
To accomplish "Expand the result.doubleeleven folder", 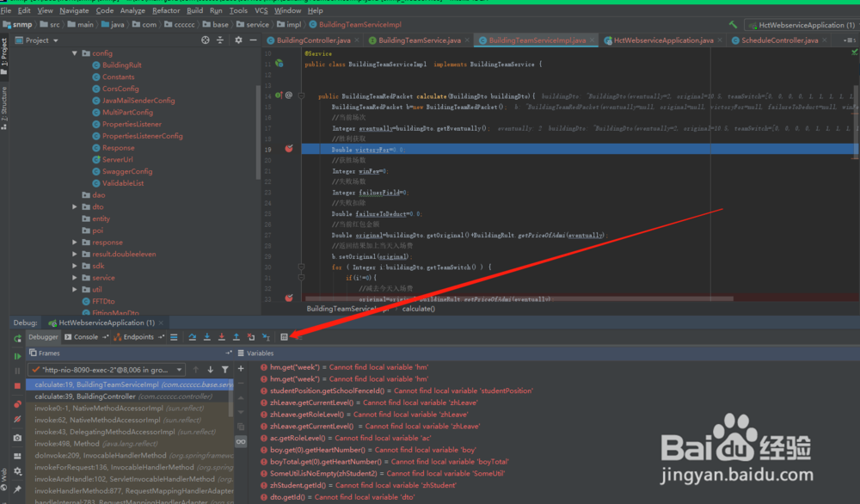I will 75,254.
